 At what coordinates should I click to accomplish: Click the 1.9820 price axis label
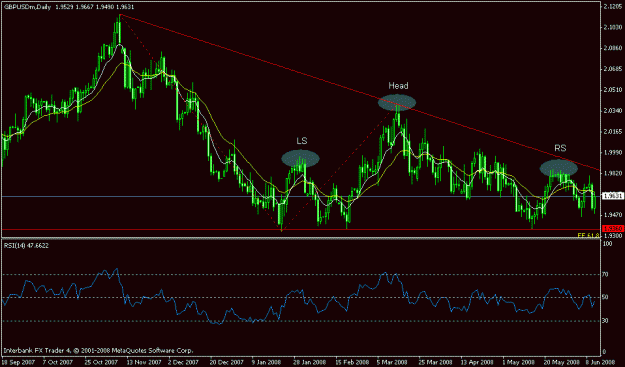point(612,173)
